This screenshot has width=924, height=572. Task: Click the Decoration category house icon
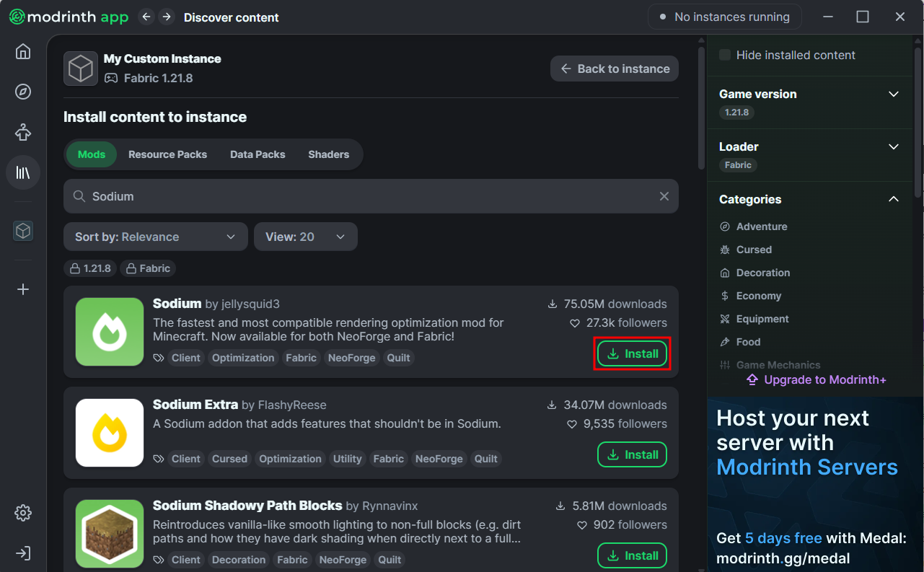725,273
